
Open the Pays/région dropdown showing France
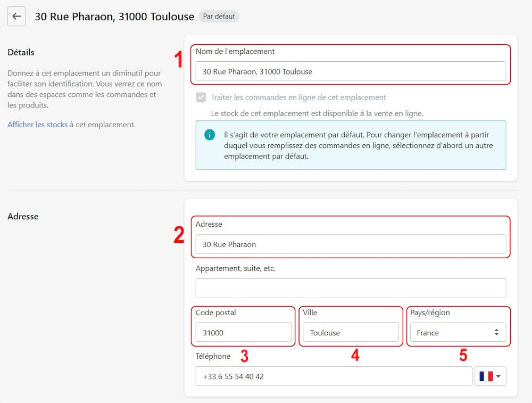[x=458, y=333]
